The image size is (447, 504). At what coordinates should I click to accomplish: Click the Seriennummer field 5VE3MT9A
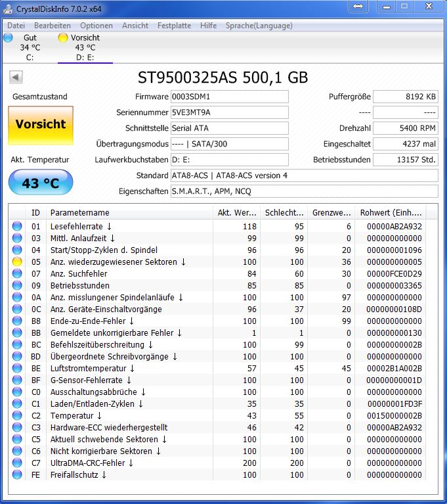[x=230, y=112]
